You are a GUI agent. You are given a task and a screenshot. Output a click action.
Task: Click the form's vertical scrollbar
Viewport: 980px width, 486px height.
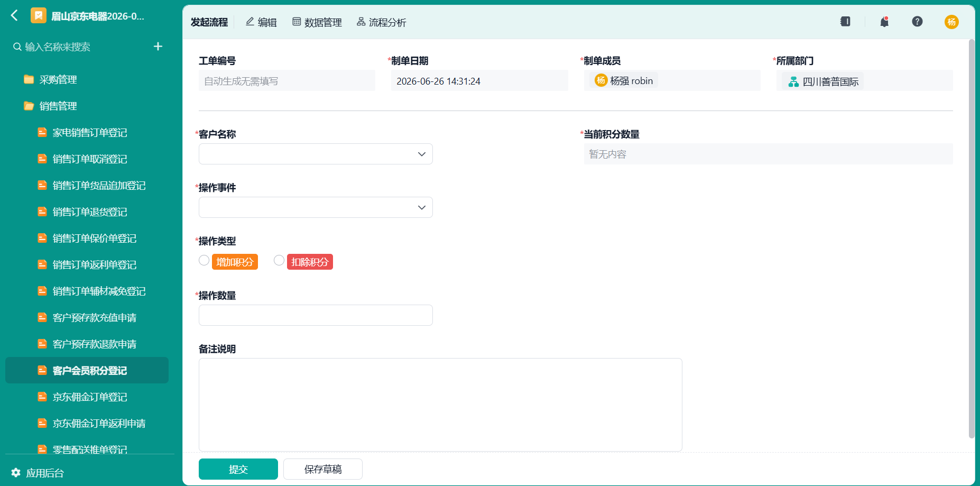pos(972,239)
